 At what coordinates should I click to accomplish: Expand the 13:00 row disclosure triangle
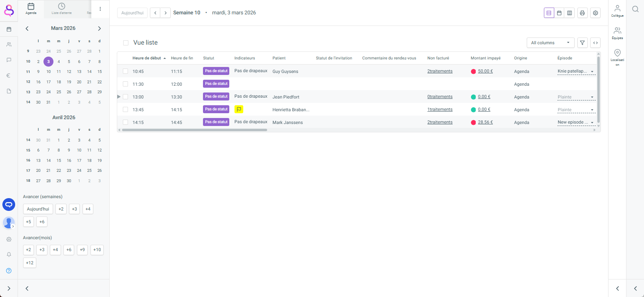tap(119, 97)
